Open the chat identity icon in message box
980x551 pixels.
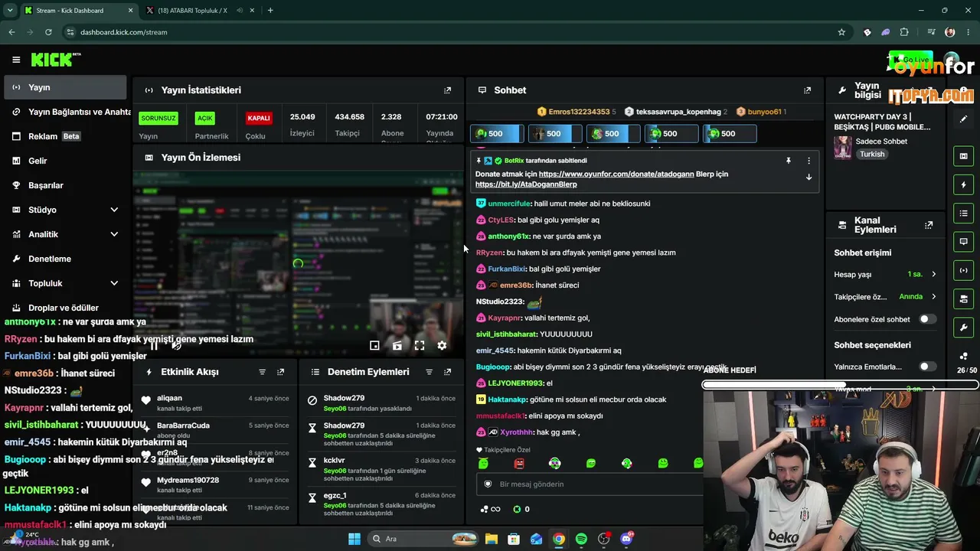[488, 484]
